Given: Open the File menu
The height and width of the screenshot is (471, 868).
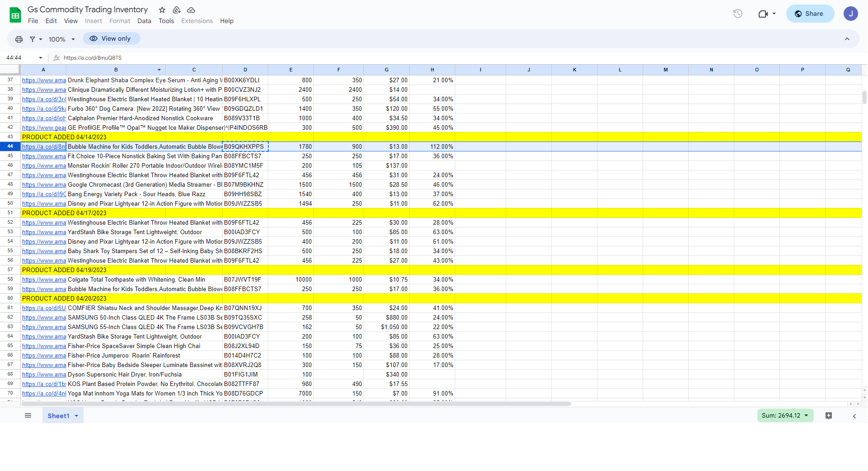Looking at the screenshot, I should coord(33,21).
